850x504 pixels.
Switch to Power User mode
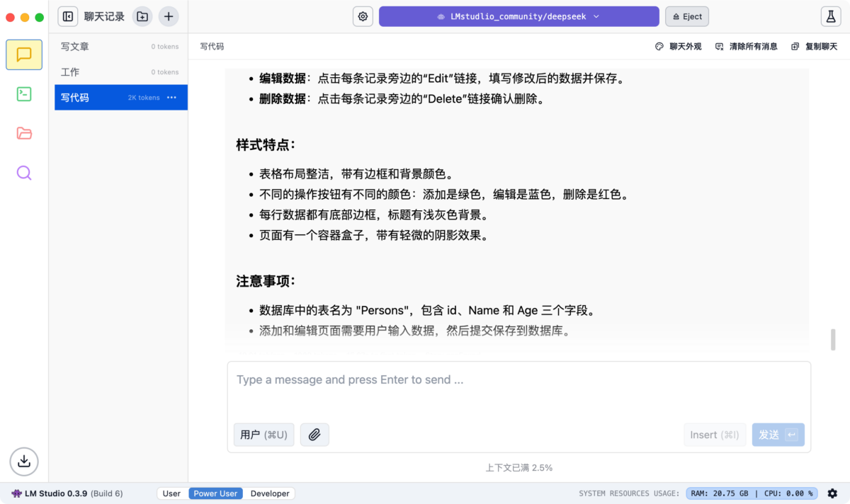[x=215, y=493]
